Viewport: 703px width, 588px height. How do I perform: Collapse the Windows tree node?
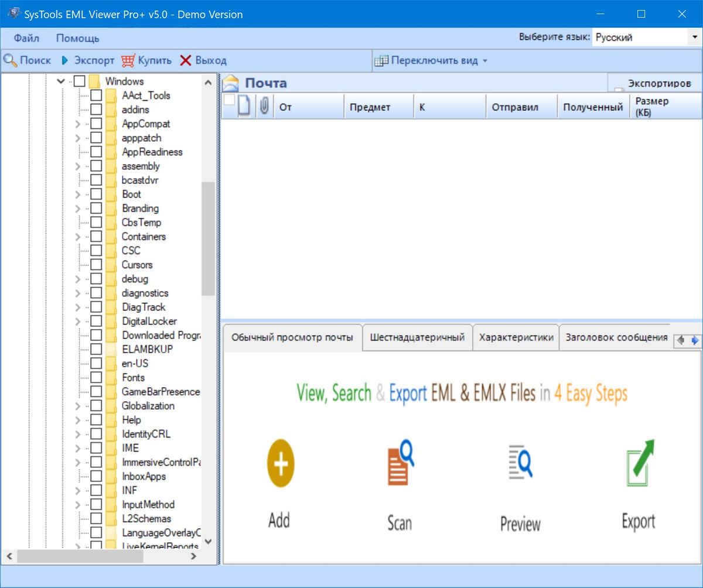coord(60,81)
